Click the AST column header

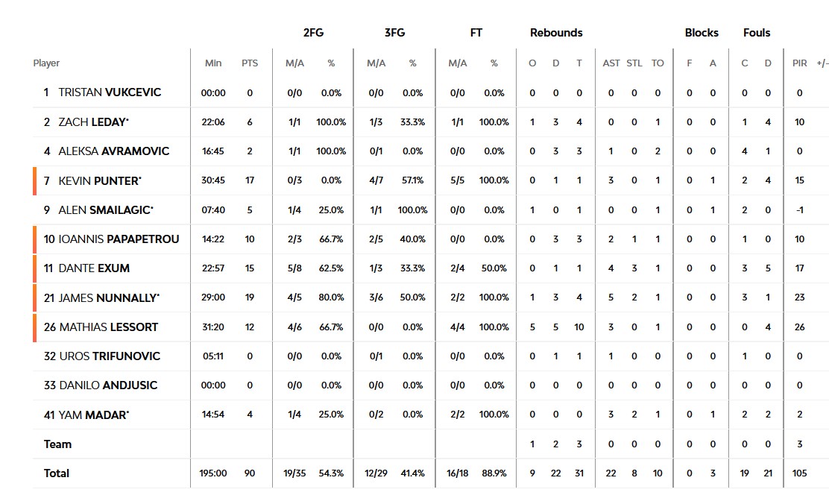[x=611, y=63]
